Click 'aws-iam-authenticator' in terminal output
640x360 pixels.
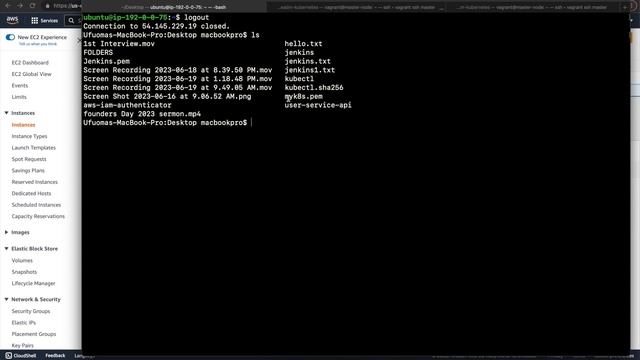pyautogui.click(x=127, y=105)
